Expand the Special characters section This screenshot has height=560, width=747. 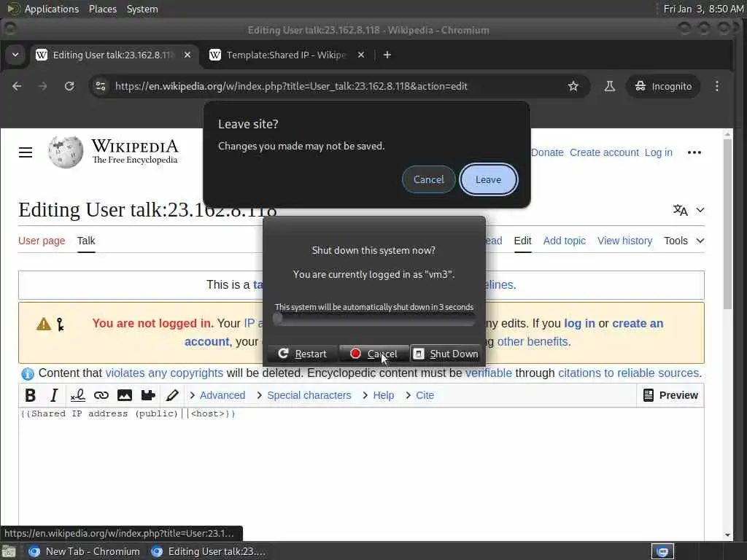(x=304, y=395)
